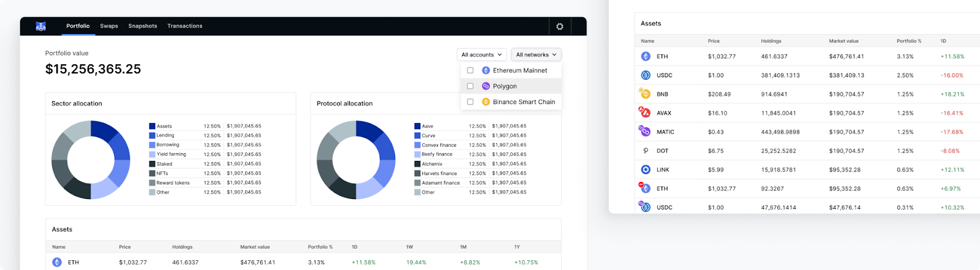Click LINK coin icon in right panel
Viewport: 980px width, 270px height.
[646, 170]
